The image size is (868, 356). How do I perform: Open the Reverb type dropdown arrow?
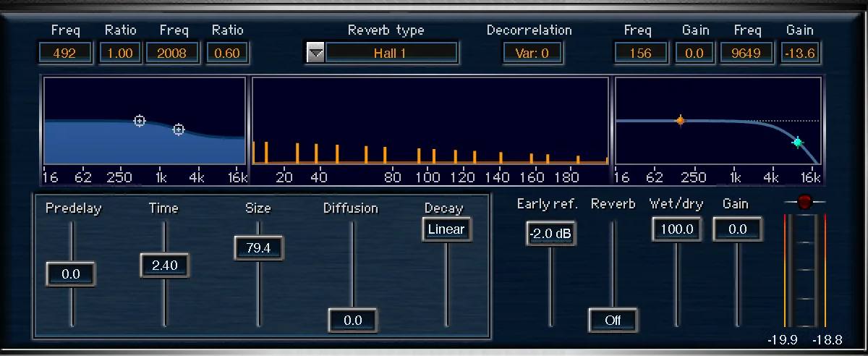tap(315, 53)
